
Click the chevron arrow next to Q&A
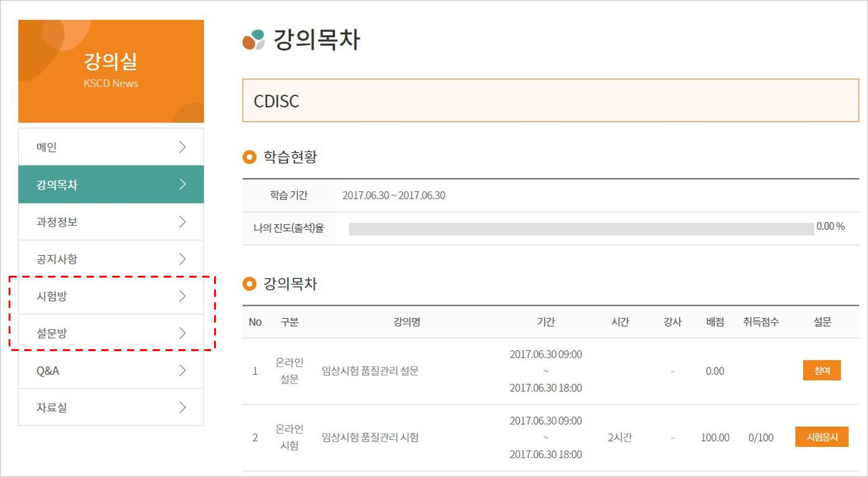pyautogui.click(x=182, y=370)
